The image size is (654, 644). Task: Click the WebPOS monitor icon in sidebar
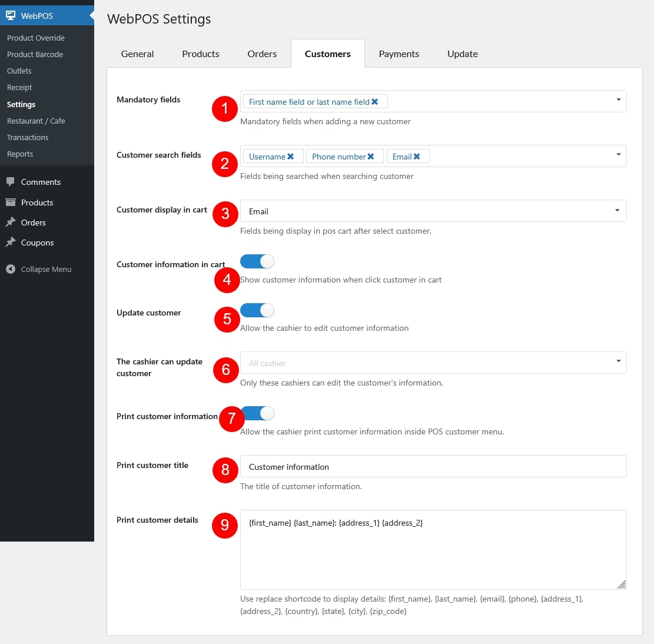tap(11, 15)
